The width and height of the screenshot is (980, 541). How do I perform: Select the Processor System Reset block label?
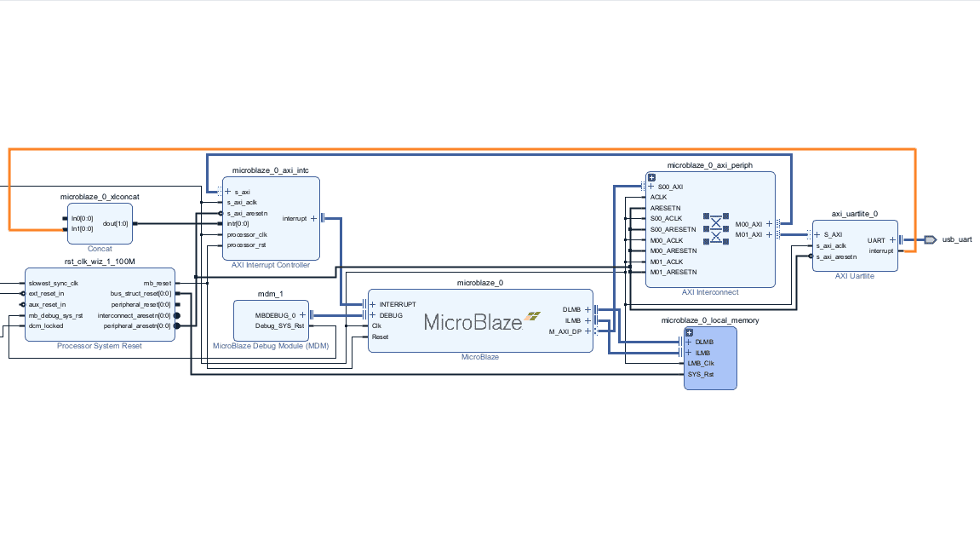click(100, 346)
